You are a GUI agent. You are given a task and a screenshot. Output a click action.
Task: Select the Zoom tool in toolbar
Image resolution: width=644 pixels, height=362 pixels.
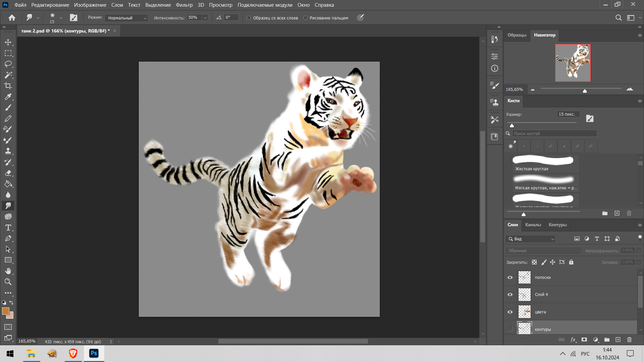pos(8,282)
